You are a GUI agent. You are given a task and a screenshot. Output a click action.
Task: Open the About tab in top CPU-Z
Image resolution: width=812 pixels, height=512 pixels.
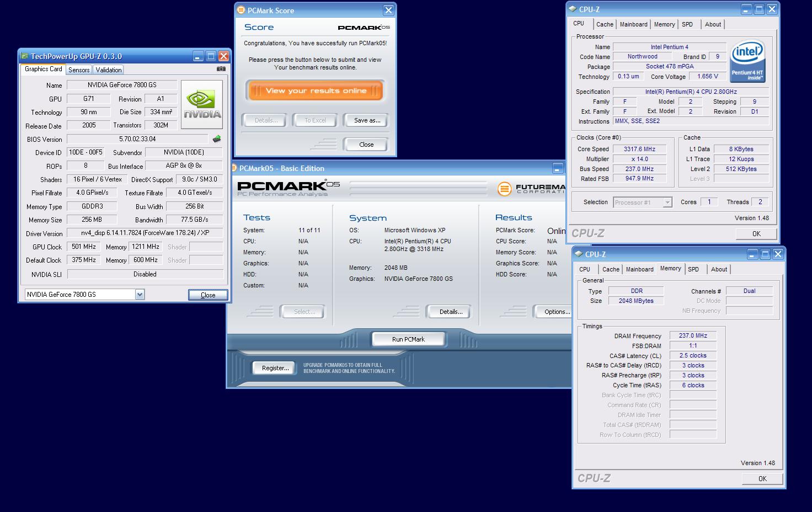[713, 24]
